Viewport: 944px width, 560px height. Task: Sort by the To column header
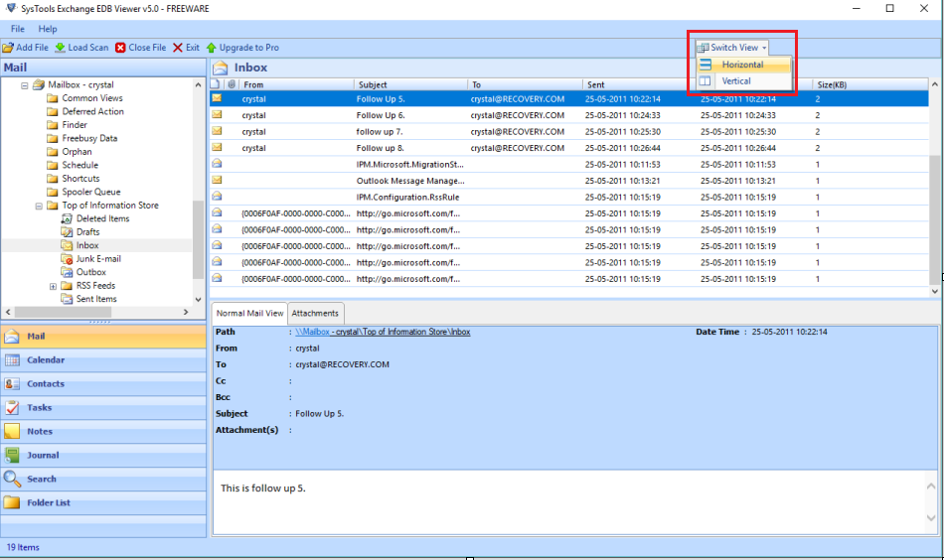pos(525,84)
